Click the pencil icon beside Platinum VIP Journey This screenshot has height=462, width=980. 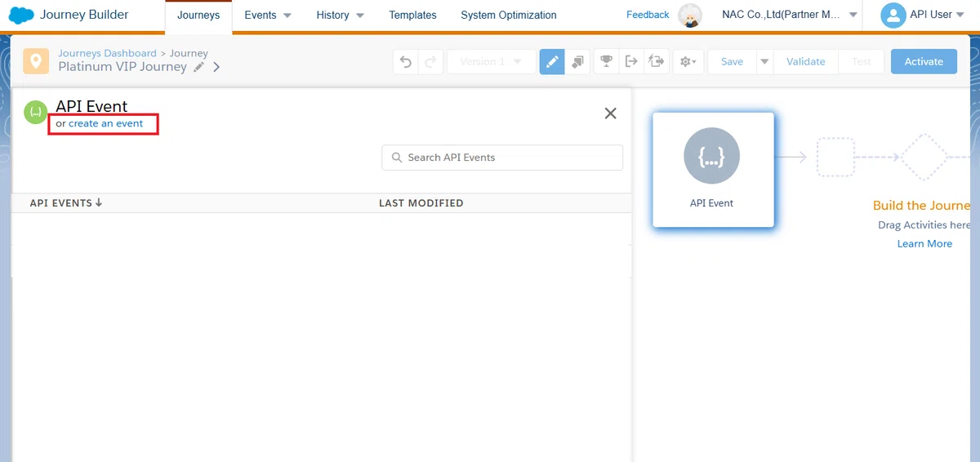[x=199, y=68]
